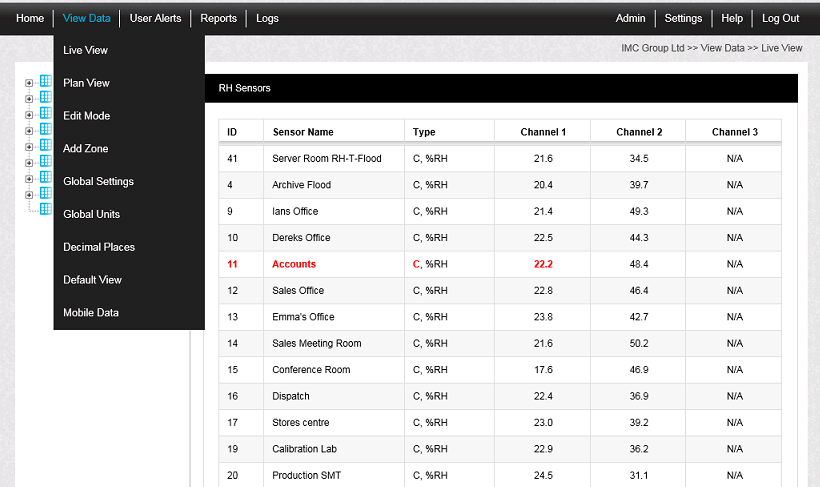Click Add Zone in the dropdown
Screen dimensions: 820x487
[86, 149]
